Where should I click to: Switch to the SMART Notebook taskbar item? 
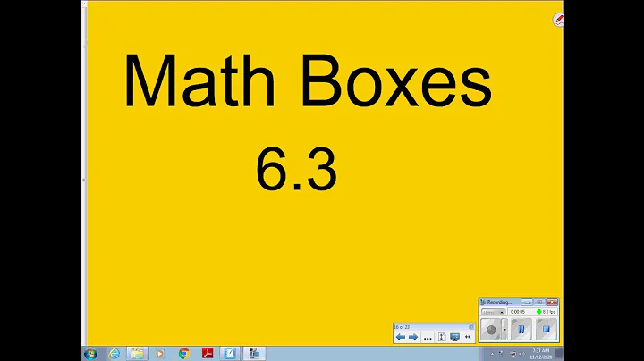tap(230, 353)
